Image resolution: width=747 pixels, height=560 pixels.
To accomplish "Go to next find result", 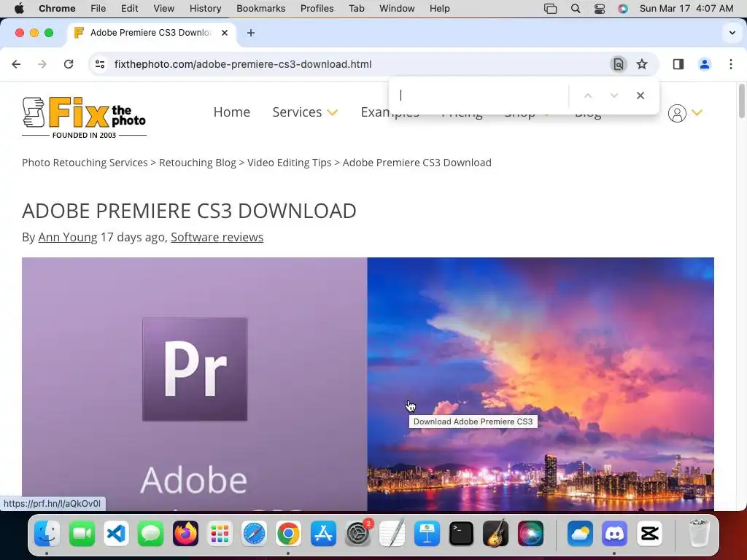I will click(x=614, y=96).
